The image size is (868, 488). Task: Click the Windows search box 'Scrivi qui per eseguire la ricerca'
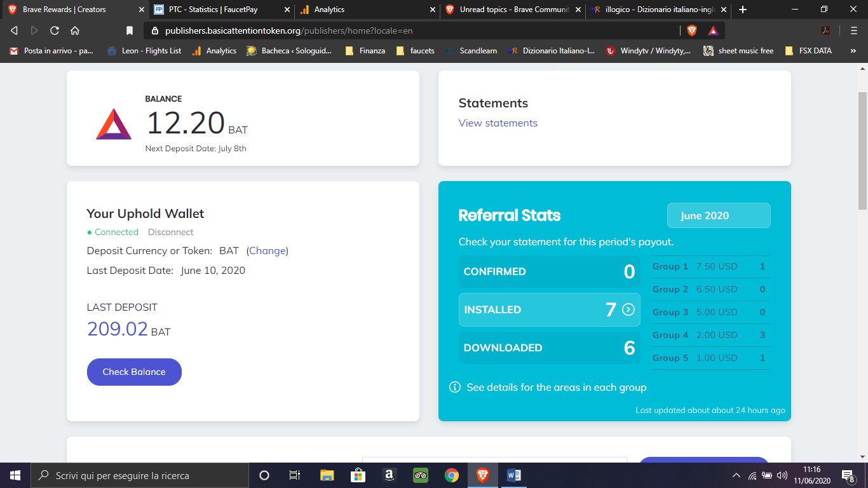139,475
